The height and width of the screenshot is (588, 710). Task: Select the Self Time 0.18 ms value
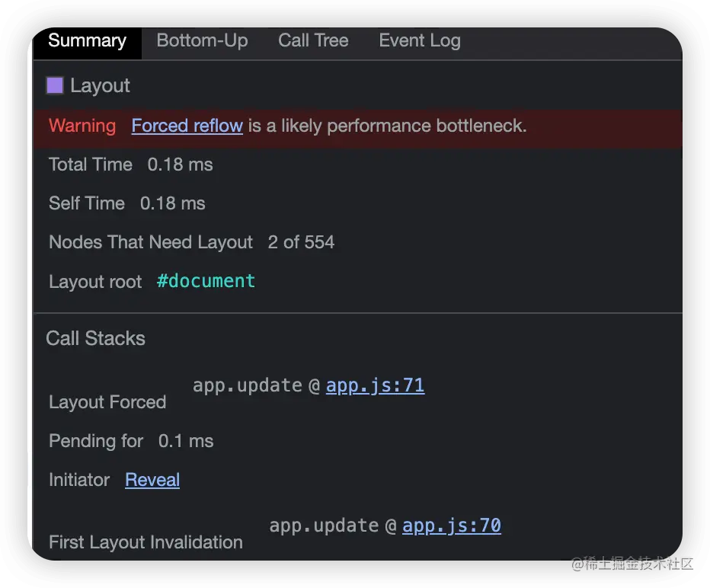click(172, 203)
